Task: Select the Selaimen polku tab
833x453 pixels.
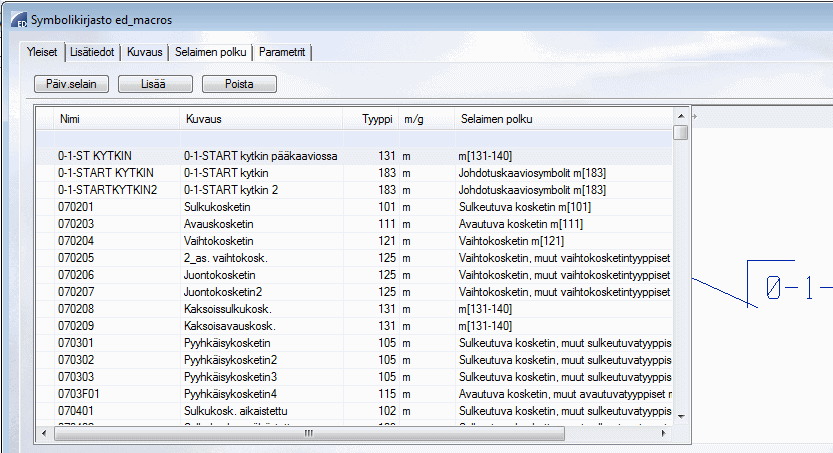Action: [x=210, y=52]
